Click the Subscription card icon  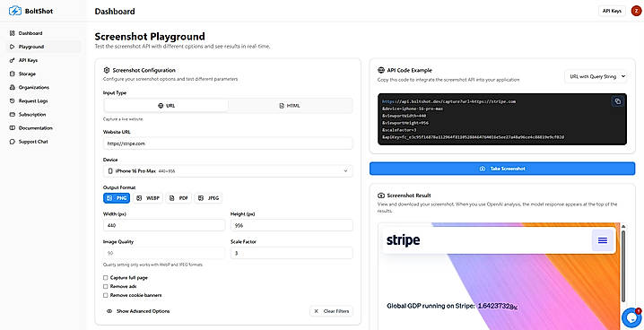[12, 115]
